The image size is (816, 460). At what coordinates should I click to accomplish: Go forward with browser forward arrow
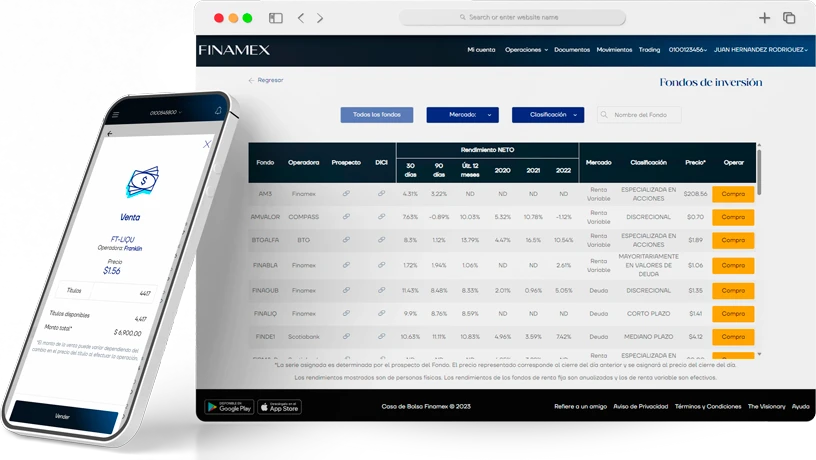coord(320,18)
